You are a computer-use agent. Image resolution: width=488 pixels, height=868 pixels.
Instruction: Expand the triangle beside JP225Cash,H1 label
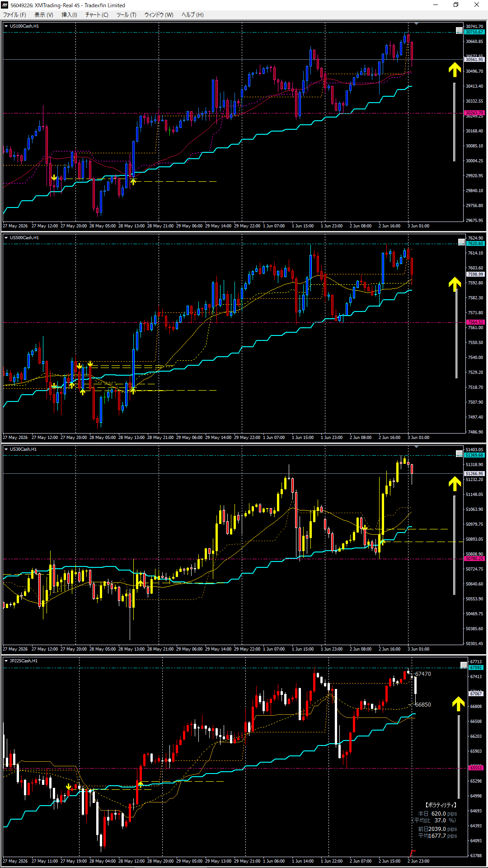coord(6,661)
